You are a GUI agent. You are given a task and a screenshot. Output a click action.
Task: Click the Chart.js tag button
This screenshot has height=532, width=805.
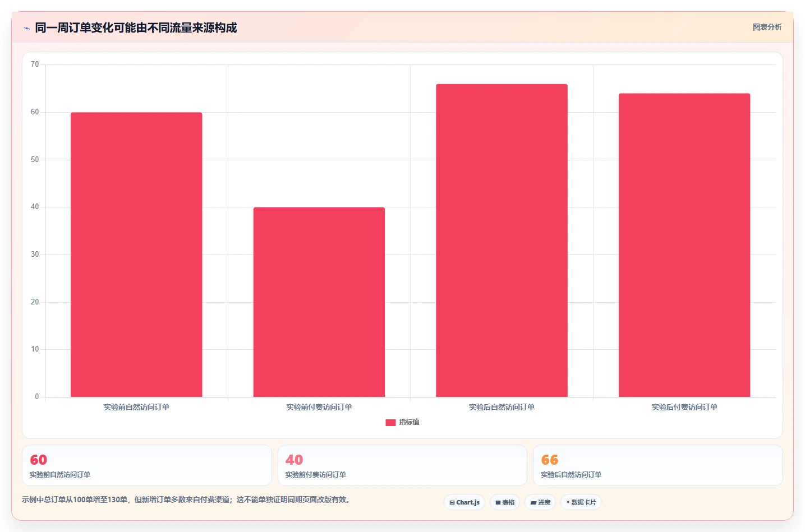click(464, 502)
